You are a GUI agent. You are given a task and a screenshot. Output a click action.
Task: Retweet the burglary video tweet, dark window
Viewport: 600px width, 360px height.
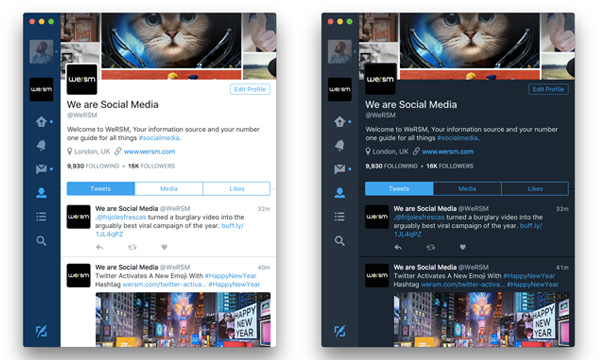(x=430, y=247)
